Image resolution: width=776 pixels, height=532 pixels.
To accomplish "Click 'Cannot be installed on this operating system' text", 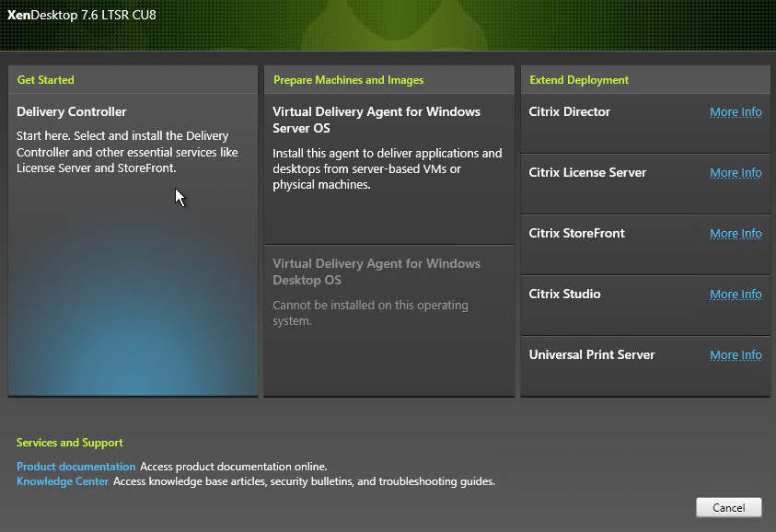I will pos(370,313).
